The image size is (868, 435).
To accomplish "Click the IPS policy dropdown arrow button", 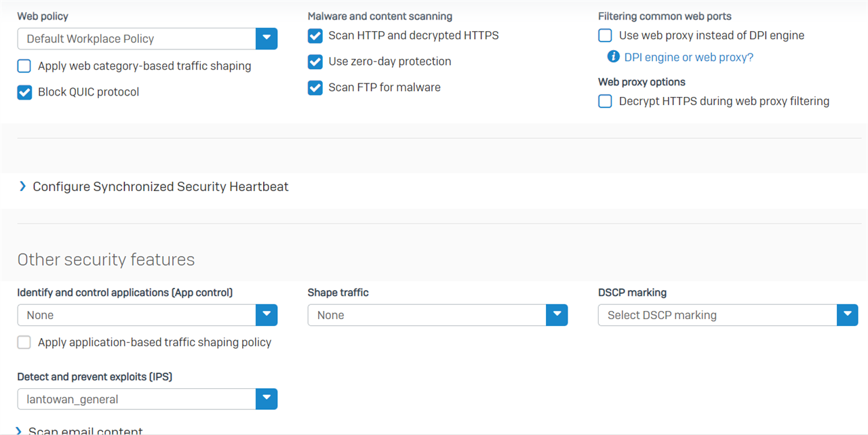I will tap(267, 399).
